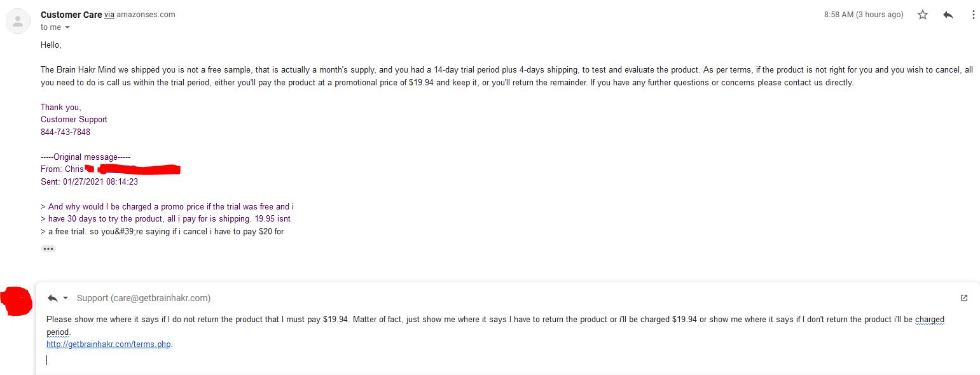
Task: Open the type of response dropdown caret
Action: point(65,298)
